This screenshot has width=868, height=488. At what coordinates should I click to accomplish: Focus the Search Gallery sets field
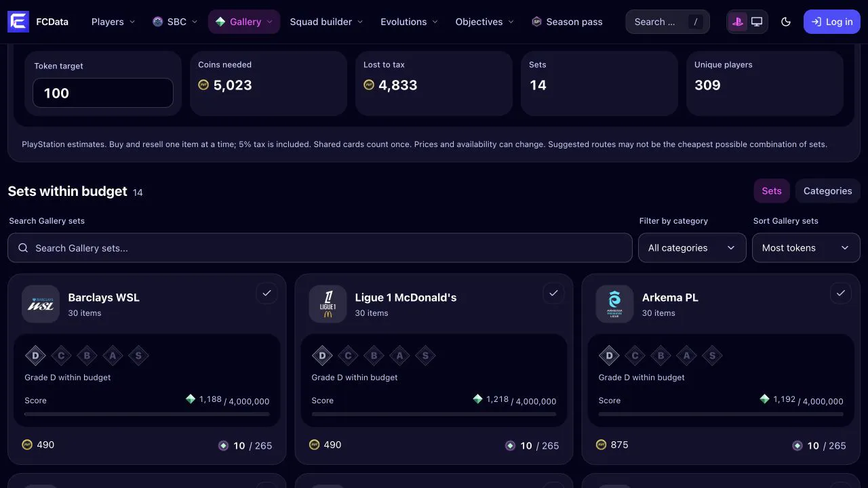[319, 248]
